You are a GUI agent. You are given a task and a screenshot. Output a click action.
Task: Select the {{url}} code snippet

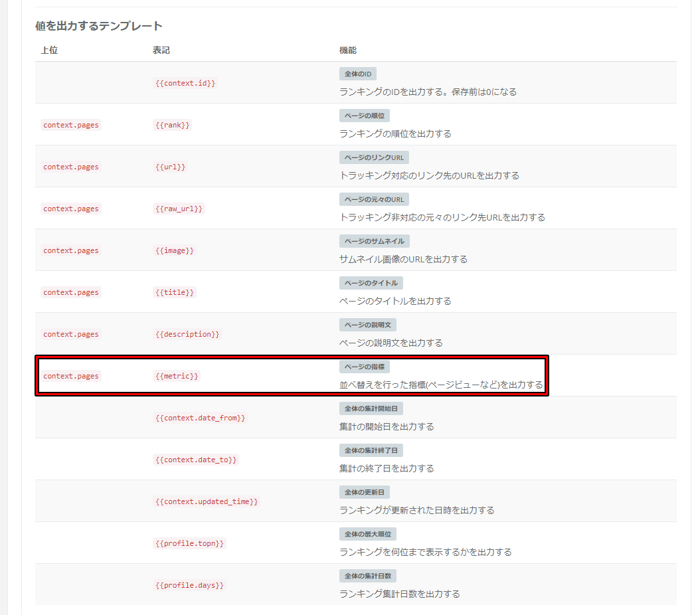[x=170, y=167]
